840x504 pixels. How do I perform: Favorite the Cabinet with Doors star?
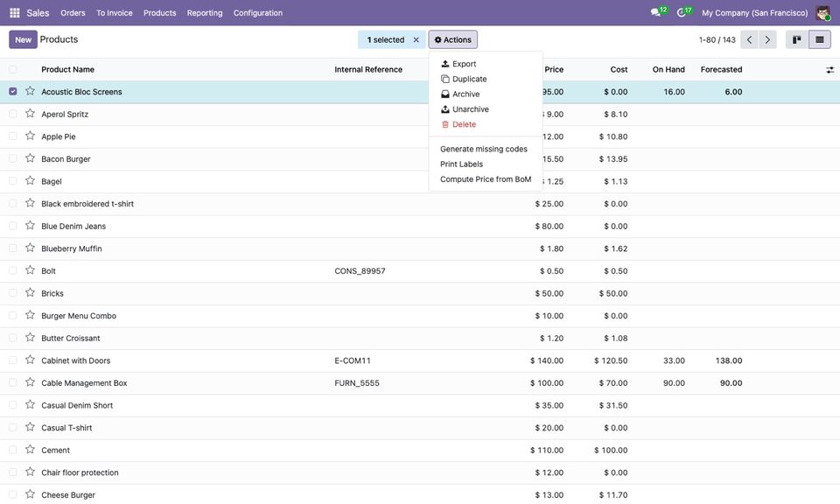coord(30,360)
